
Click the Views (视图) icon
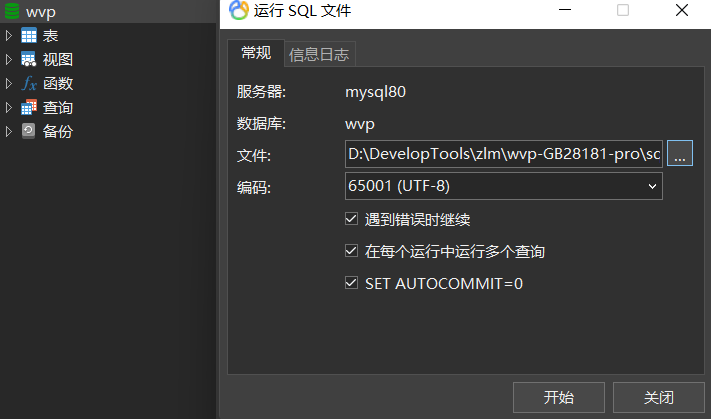click(x=29, y=59)
